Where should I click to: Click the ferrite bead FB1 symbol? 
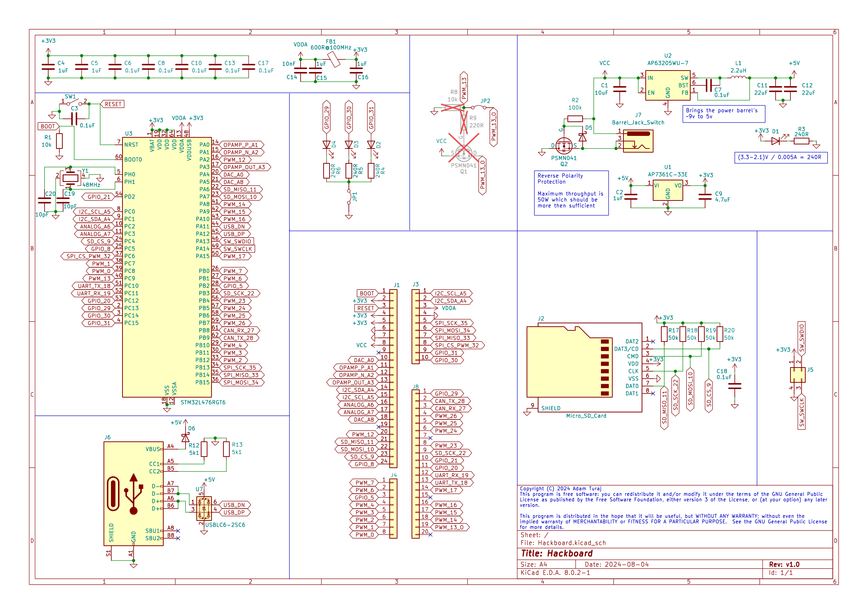click(x=334, y=60)
